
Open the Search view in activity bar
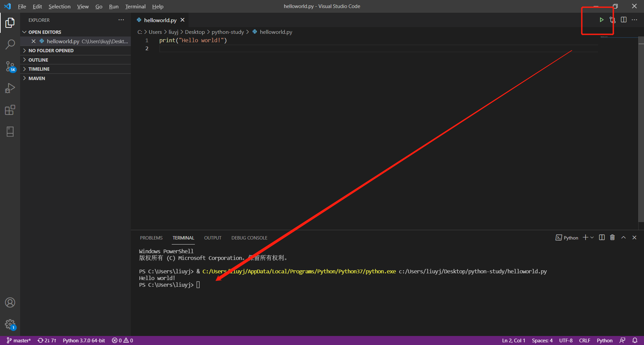pos(10,44)
